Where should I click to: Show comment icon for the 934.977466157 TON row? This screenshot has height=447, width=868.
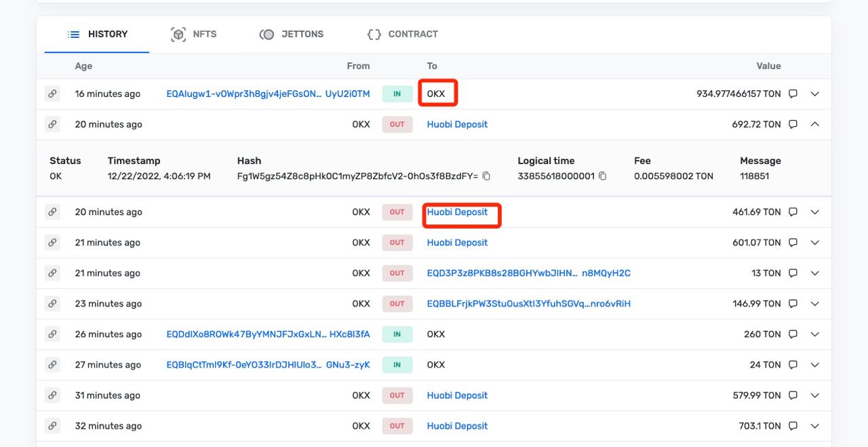pos(793,94)
